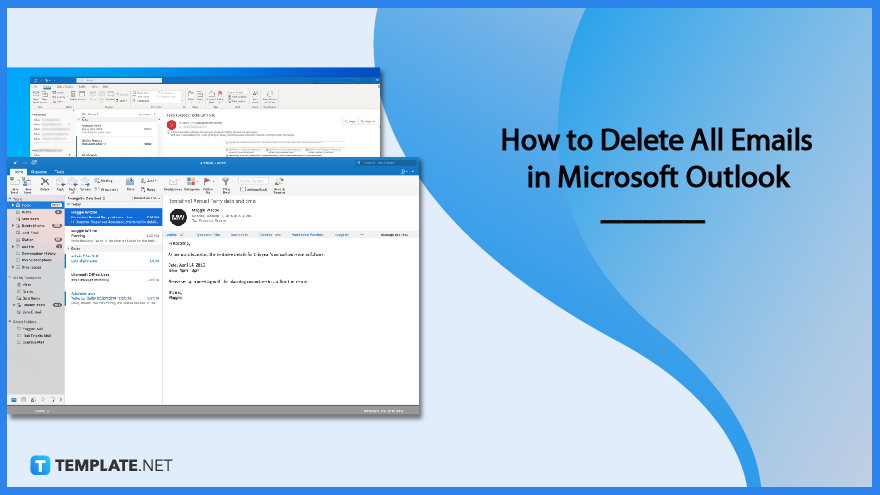Click the Forward arrow icon in ribbon
This screenshot has width=880, height=495.
point(84,184)
